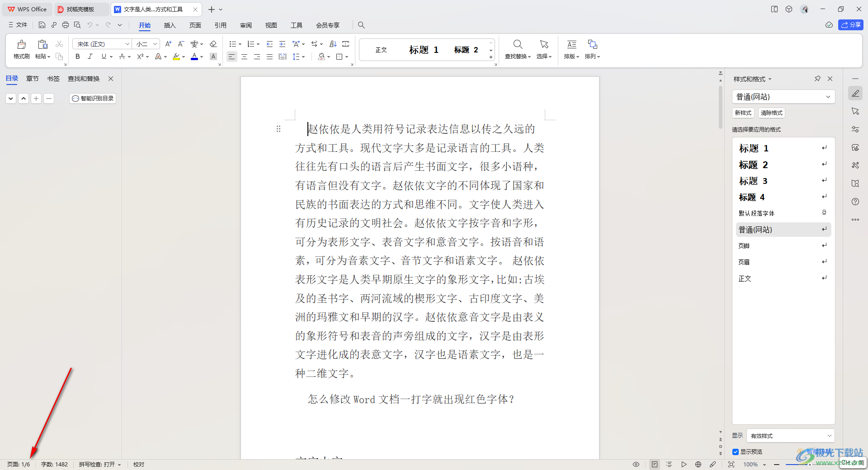This screenshot has height=470, width=868.
Task: Click the full screen fit icon in status bar
Action: click(x=731, y=464)
